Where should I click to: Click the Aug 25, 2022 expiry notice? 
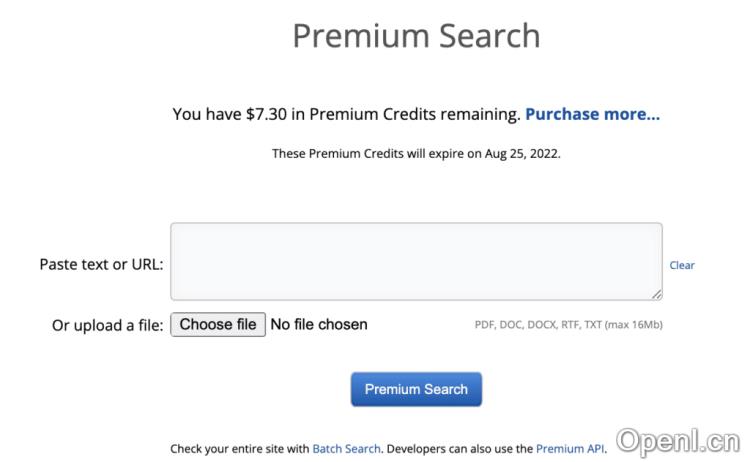[x=526, y=154]
